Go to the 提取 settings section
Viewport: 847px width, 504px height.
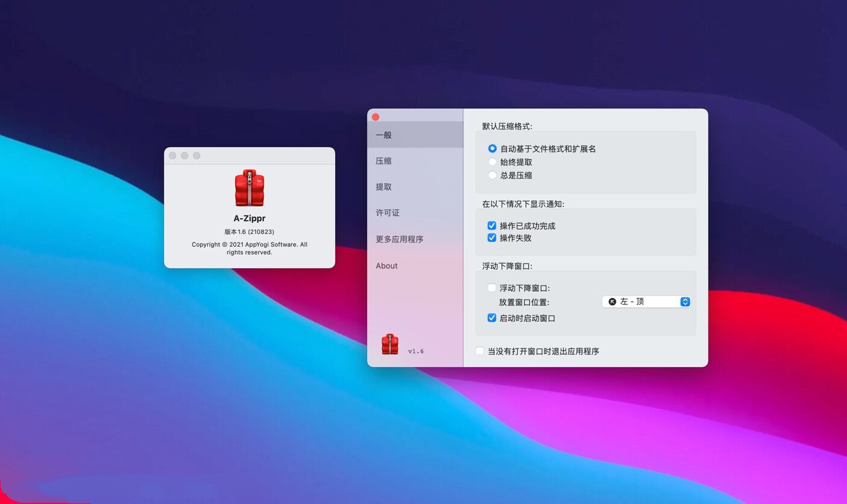[x=415, y=187]
